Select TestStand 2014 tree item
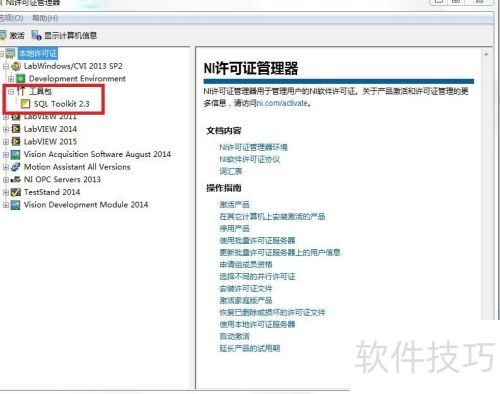 (x=52, y=192)
